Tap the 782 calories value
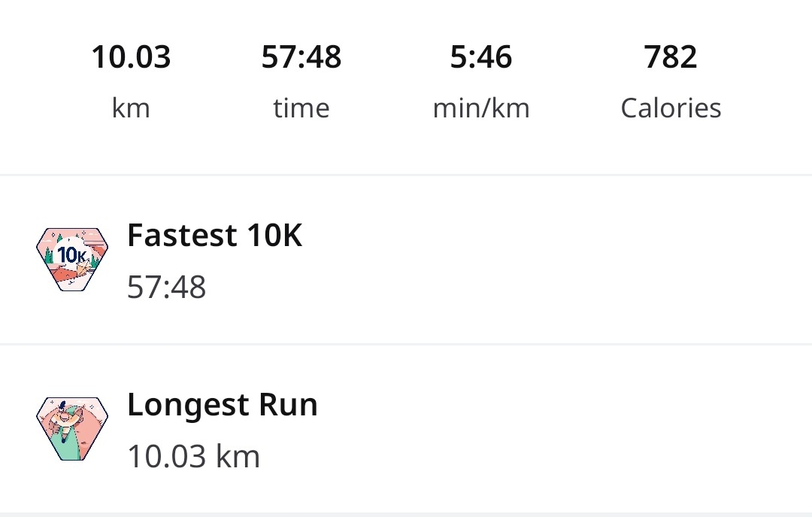The width and height of the screenshot is (812, 520). coord(671,57)
